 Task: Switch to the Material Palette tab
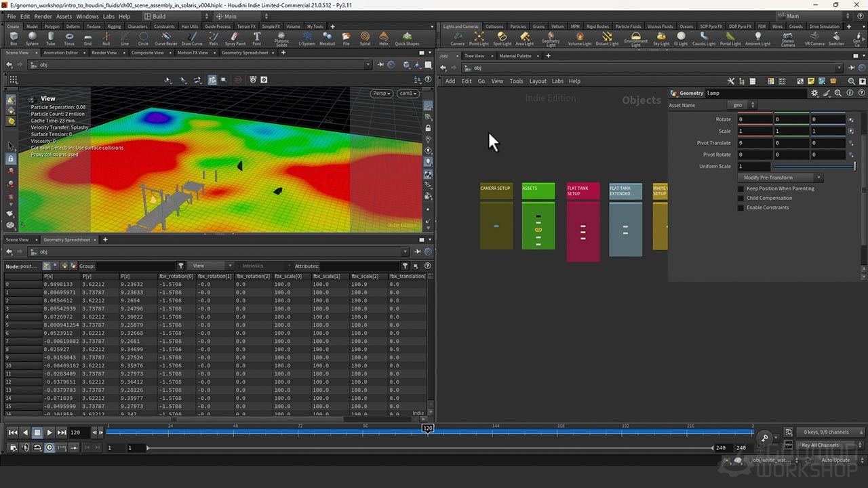(x=515, y=56)
